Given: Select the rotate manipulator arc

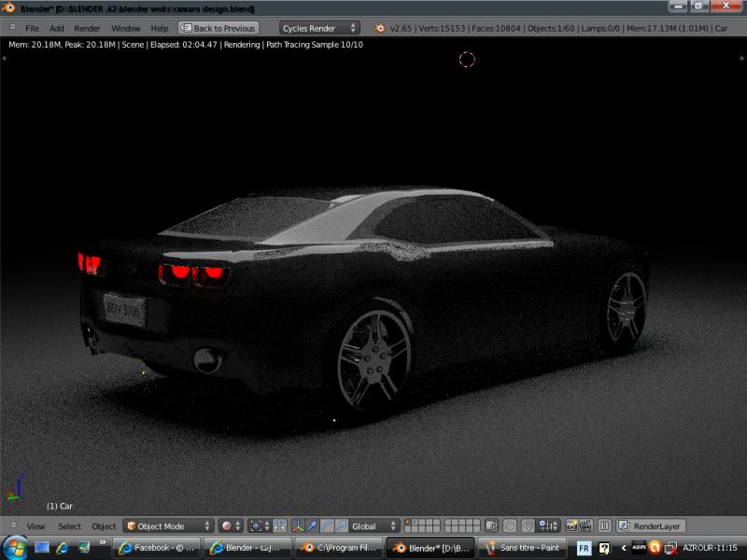Looking at the screenshot, I should pos(326,525).
